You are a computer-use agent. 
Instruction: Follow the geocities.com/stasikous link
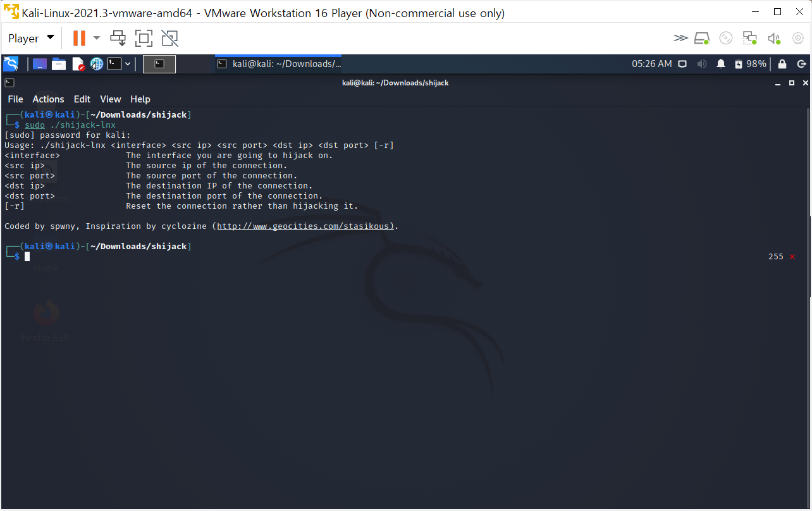pos(305,226)
